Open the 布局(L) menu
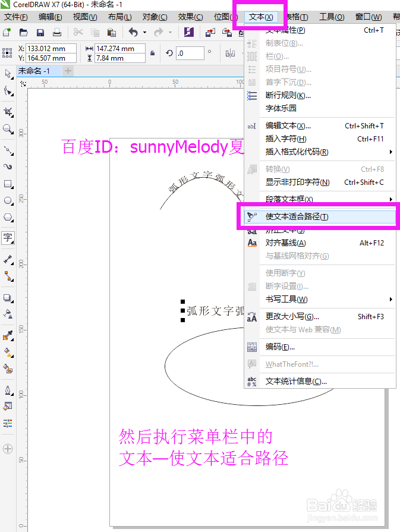The image size is (400, 532). click(x=120, y=17)
